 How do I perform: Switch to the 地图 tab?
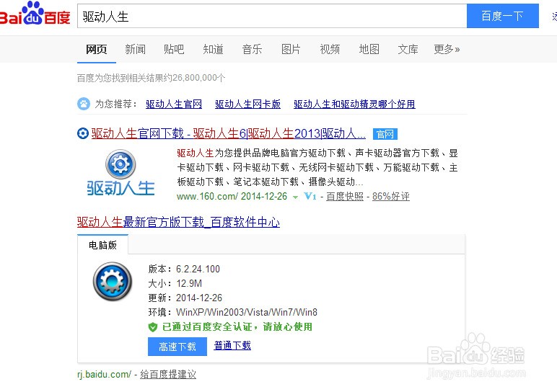pos(369,49)
